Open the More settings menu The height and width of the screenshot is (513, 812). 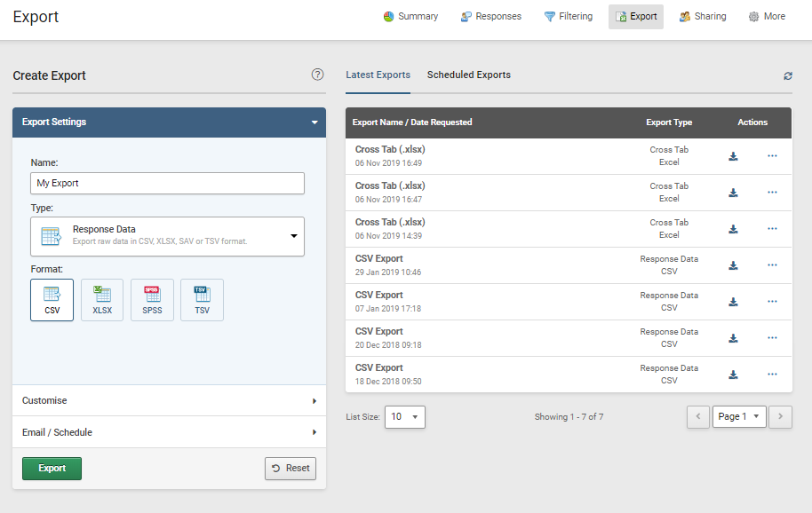coord(766,16)
